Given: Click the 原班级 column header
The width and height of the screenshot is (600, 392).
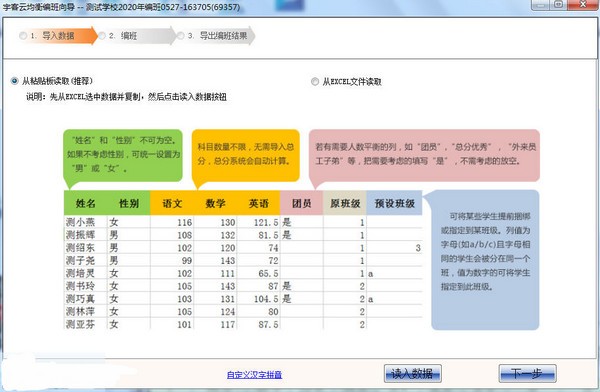Looking at the screenshot, I should click(345, 203).
